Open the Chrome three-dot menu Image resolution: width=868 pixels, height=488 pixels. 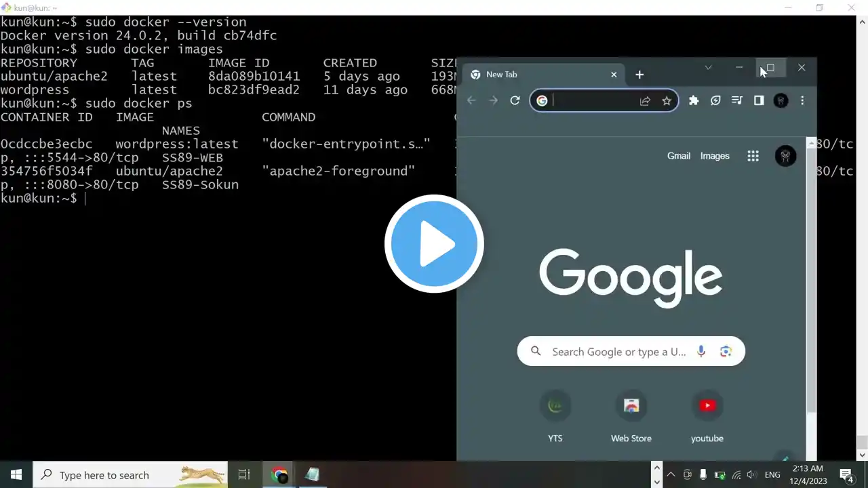point(802,100)
